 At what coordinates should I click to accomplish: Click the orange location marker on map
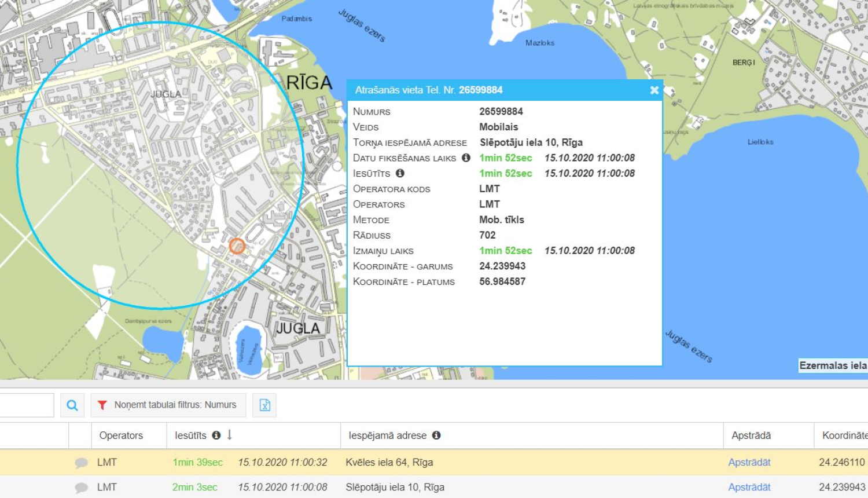tap(237, 246)
